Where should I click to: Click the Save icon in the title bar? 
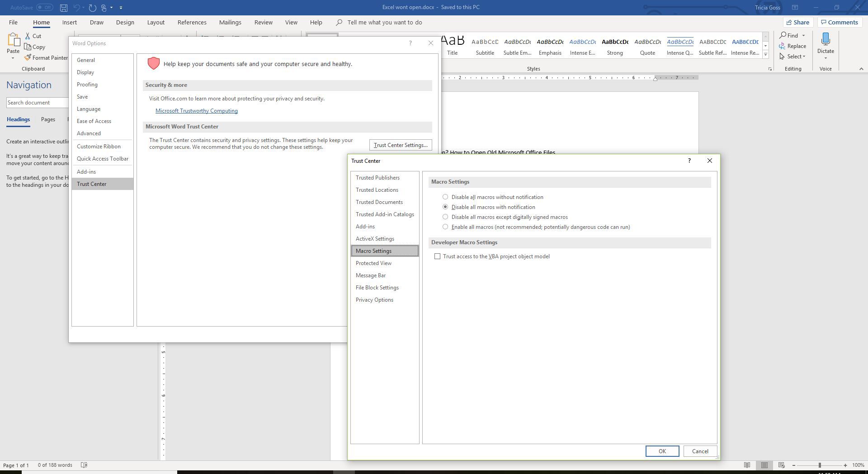(x=64, y=8)
